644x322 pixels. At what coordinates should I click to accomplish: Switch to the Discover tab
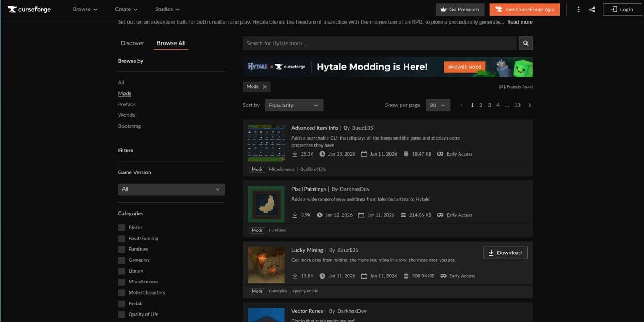pyautogui.click(x=132, y=43)
